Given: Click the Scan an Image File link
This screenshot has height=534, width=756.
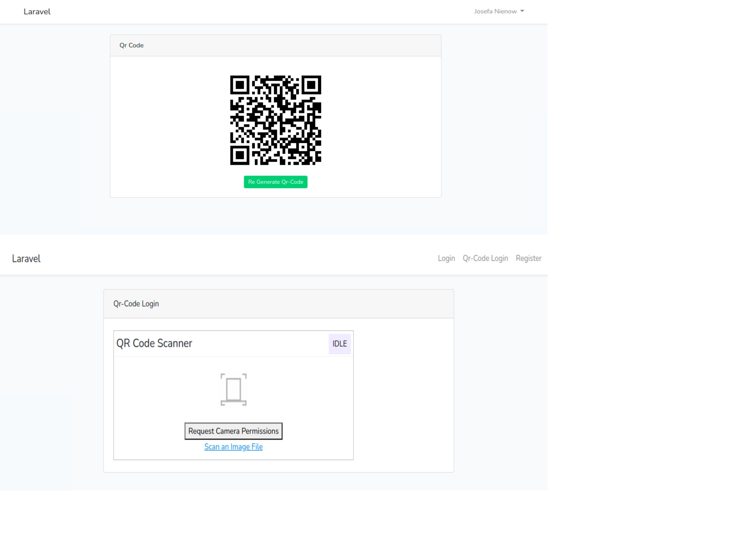Looking at the screenshot, I should coord(233,447).
